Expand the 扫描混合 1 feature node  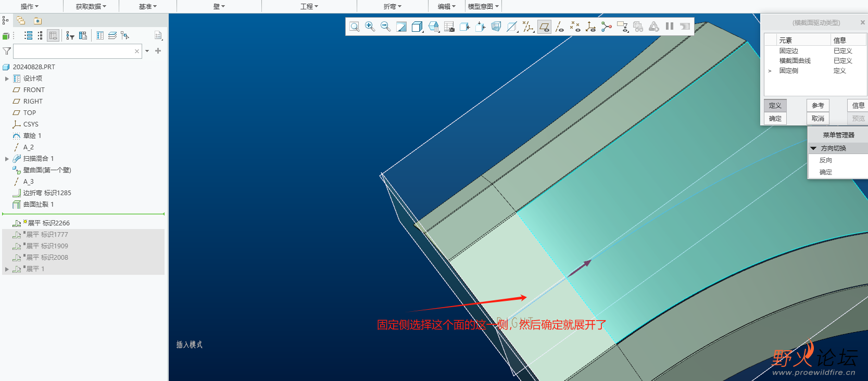(7, 159)
